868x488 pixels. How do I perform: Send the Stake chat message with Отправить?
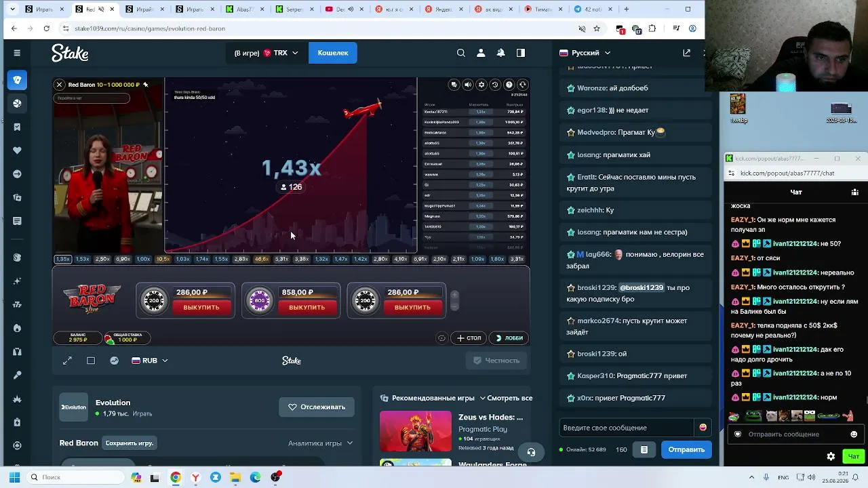pos(686,449)
